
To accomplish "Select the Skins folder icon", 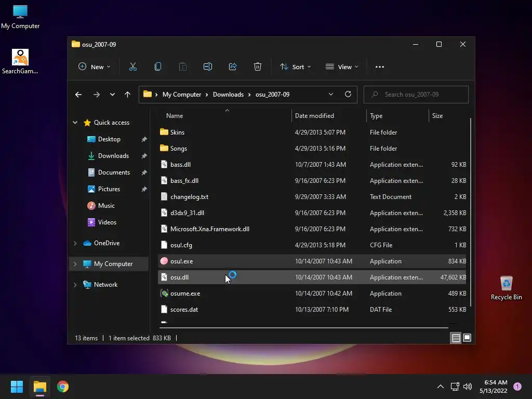I will point(164,132).
